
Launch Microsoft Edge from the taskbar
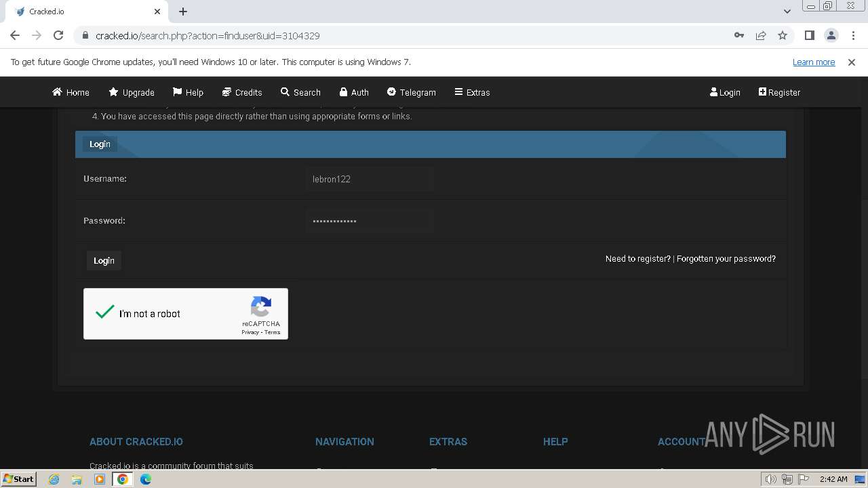click(x=146, y=479)
